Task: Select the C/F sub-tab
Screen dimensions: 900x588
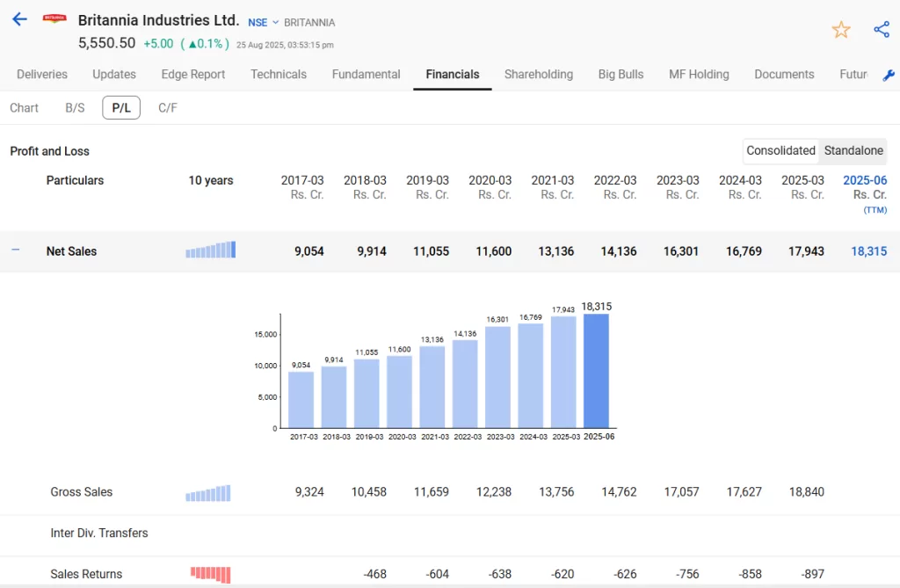Action: (168, 108)
